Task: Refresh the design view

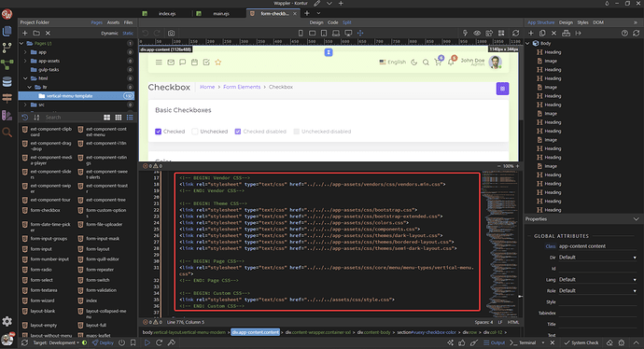Action: pyautogui.click(x=515, y=33)
